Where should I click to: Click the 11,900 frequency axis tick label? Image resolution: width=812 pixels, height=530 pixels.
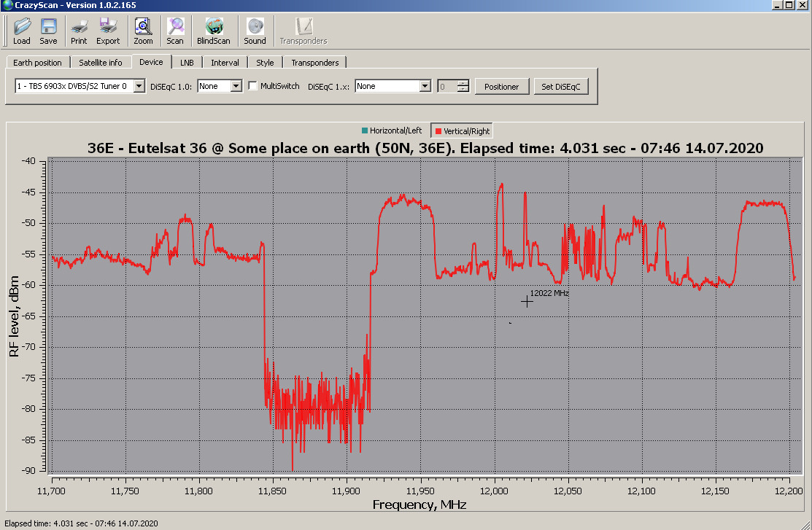pyautogui.click(x=346, y=491)
